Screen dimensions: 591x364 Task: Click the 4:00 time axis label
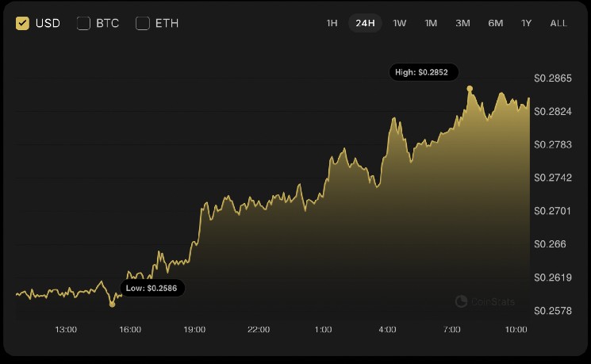[x=387, y=329]
